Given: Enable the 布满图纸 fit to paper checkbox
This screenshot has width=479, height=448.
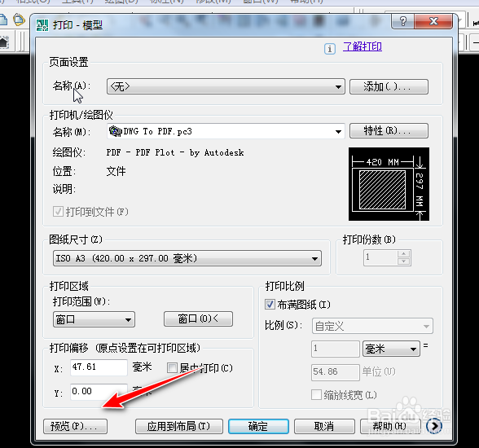Looking at the screenshot, I should tap(270, 304).
